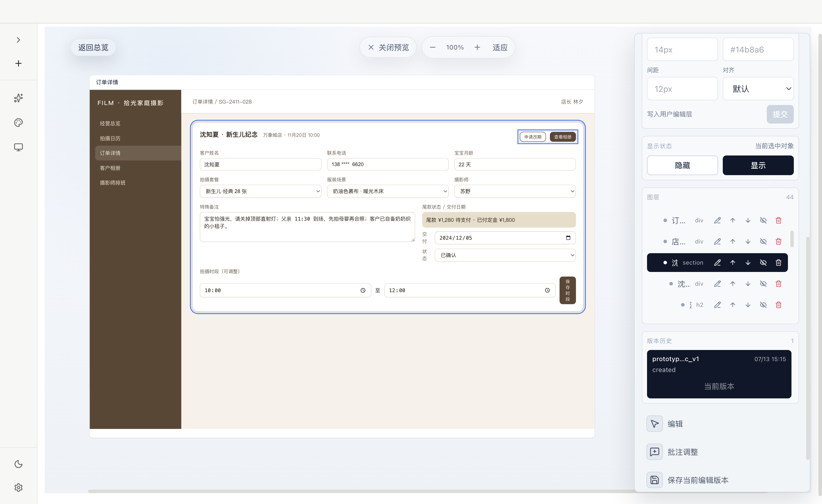822x504 pixels.
Task: Click the 关闭预览 button
Action: pyautogui.click(x=388, y=47)
